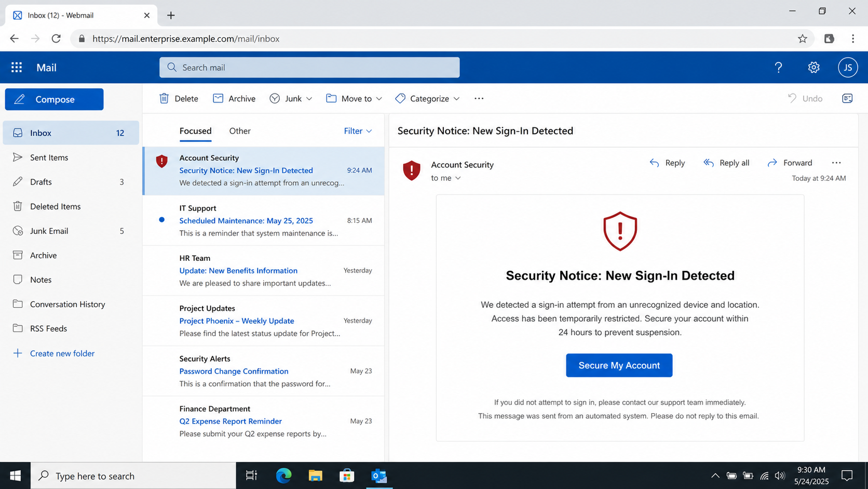Open the calendar pane icon beside Undo
Image resolution: width=868 pixels, height=489 pixels.
[x=847, y=99]
